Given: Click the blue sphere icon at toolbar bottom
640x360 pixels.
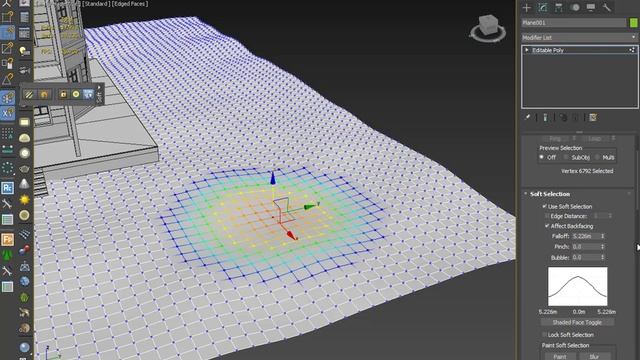Looking at the screenshot, I should pyautogui.click(x=24, y=347).
